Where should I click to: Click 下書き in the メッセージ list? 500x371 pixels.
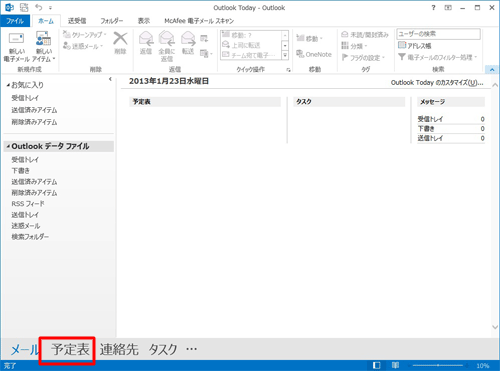pyautogui.click(x=426, y=128)
